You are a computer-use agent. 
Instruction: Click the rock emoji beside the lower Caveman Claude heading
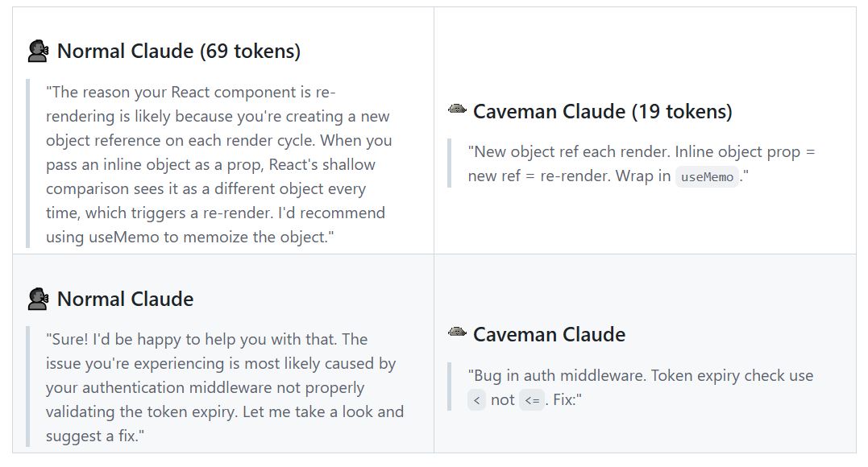coord(457,332)
